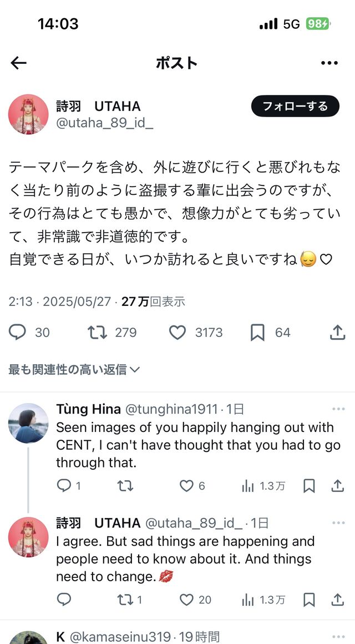This screenshot has height=644, width=355.
Task: Open more options on Tùng Hina's reply
Action: pos(338,409)
